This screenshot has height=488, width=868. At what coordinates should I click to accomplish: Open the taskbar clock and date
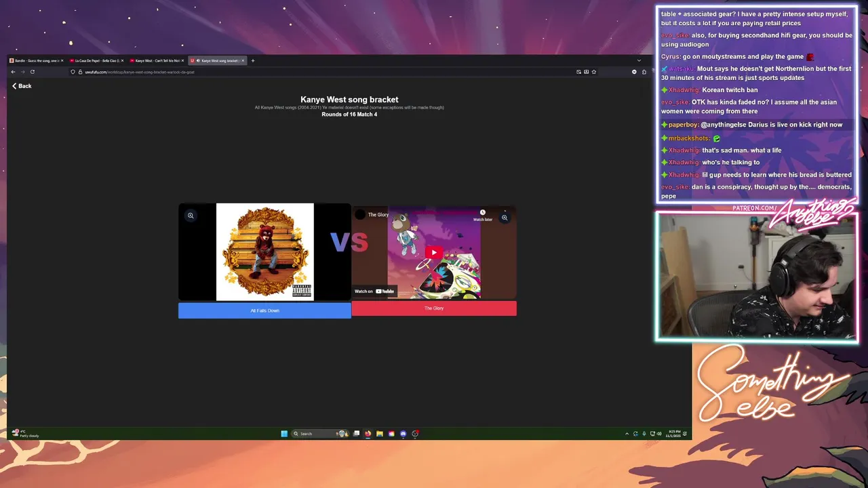pyautogui.click(x=674, y=434)
